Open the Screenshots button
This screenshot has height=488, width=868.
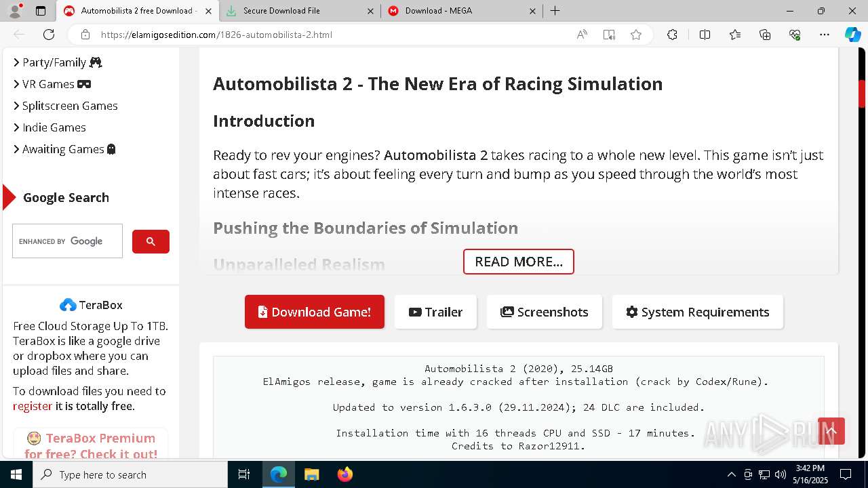coord(544,312)
